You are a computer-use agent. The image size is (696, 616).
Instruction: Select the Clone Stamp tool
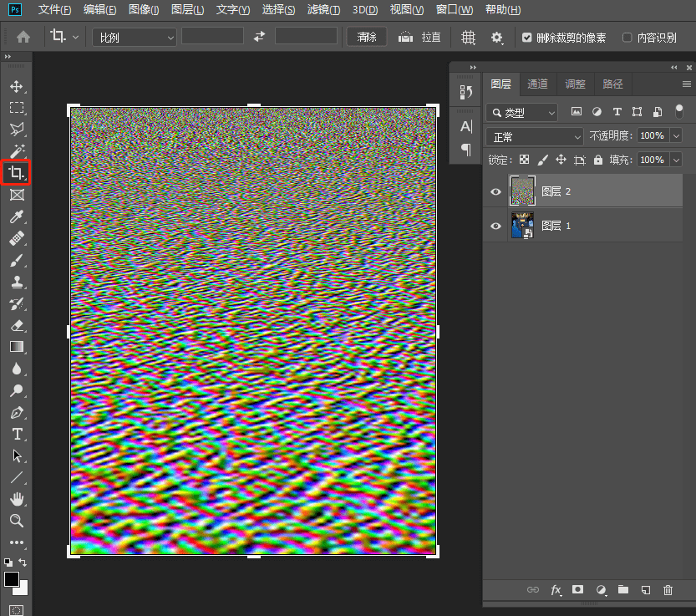point(16,283)
